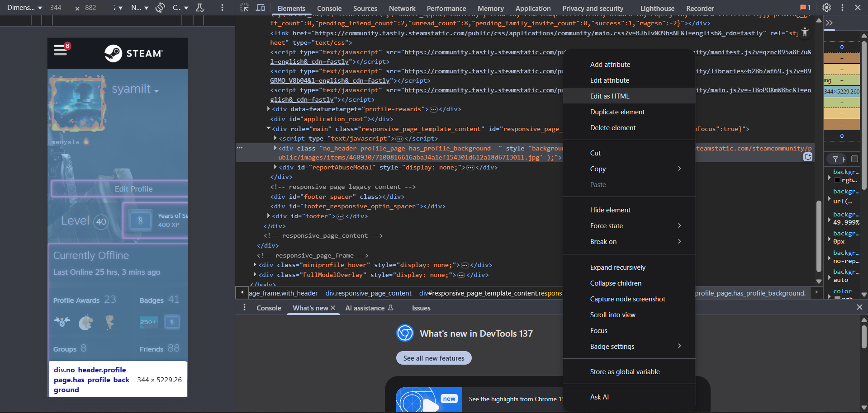This screenshot has width=868, height=413.
Task: Close the DevTools drawer panel
Action: (x=859, y=307)
